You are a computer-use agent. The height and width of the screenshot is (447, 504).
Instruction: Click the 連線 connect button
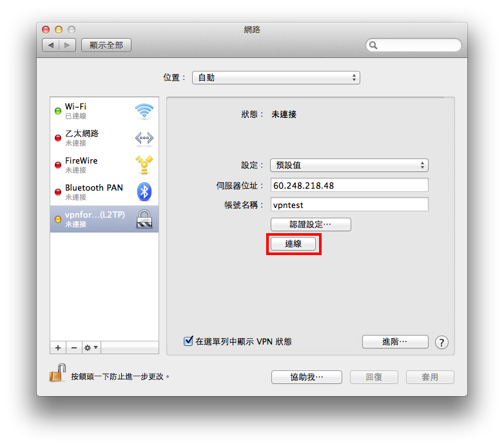tap(293, 243)
